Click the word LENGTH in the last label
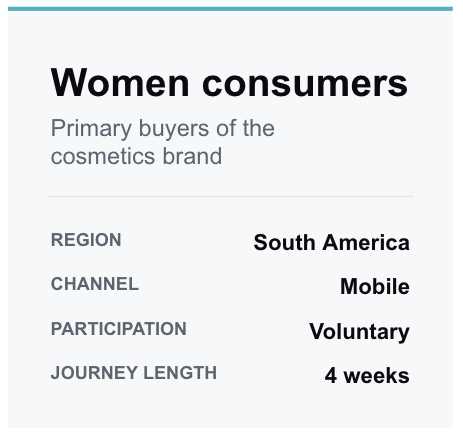 pyautogui.click(x=180, y=373)
